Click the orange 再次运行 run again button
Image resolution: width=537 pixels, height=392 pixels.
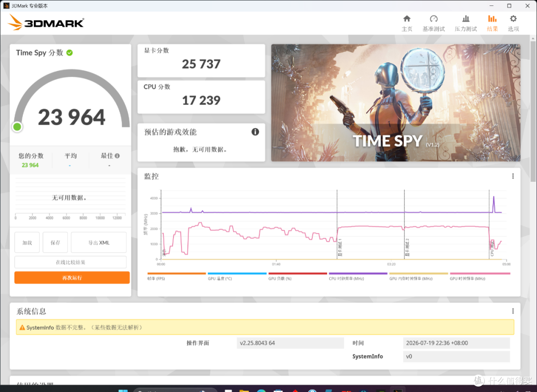tap(72, 277)
